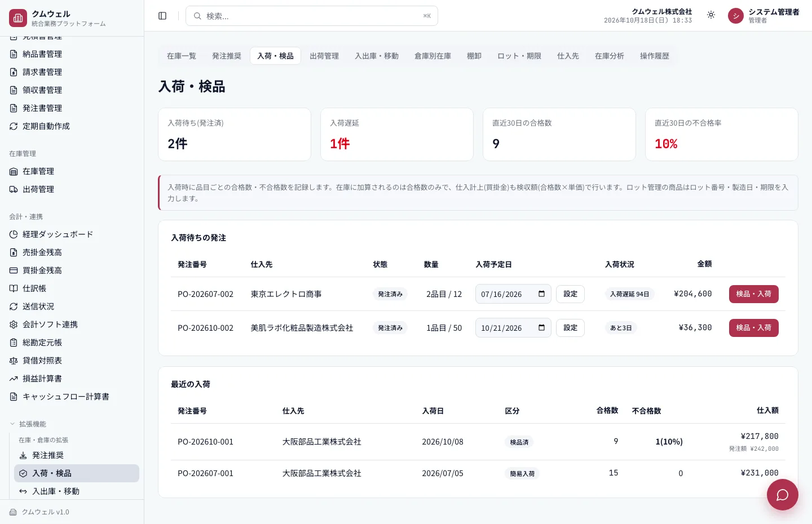Image resolution: width=812 pixels, height=524 pixels.
Task: Click the クムウェル logo icon
Action: (x=18, y=18)
